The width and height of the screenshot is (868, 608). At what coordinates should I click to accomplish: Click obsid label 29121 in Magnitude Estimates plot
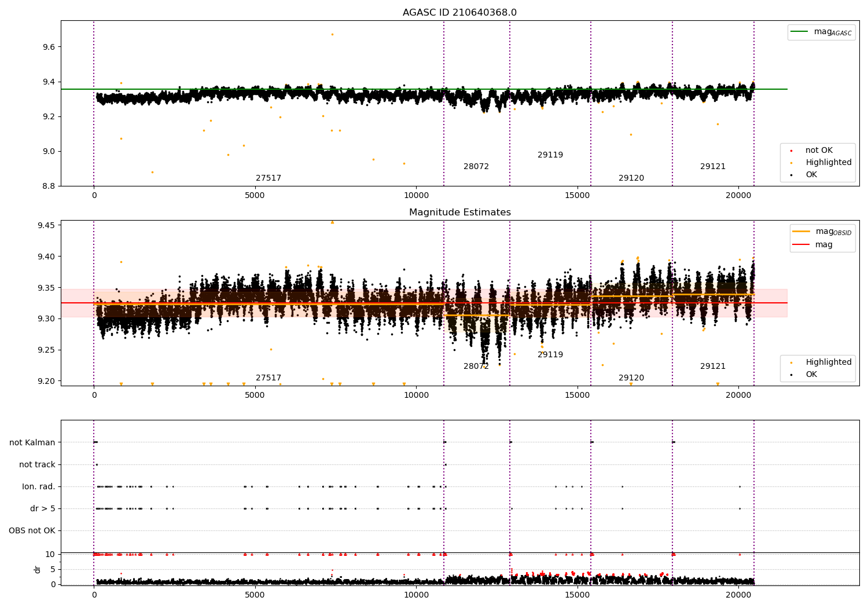click(713, 367)
